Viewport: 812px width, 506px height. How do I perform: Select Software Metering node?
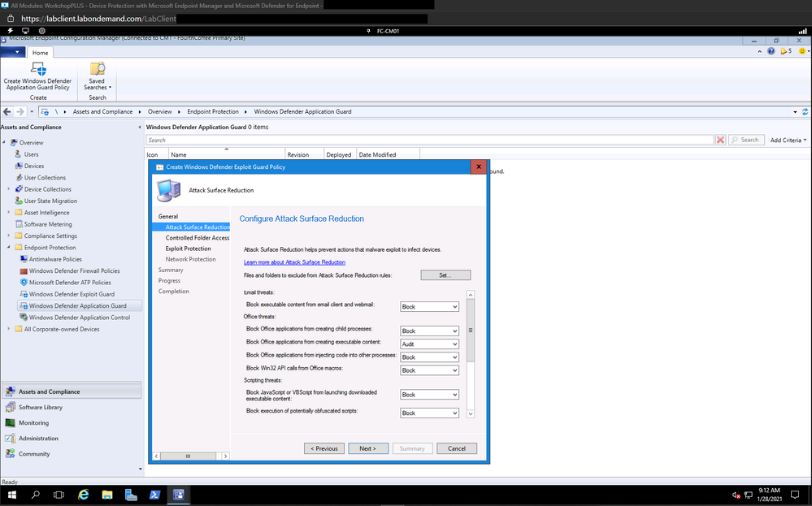point(48,224)
